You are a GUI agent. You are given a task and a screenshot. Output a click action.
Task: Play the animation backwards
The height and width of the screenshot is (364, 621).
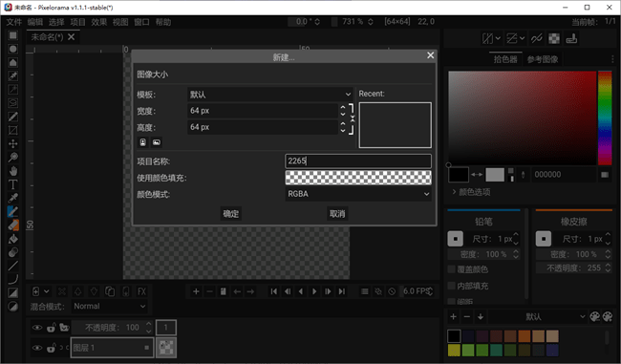[x=301, y=291]
